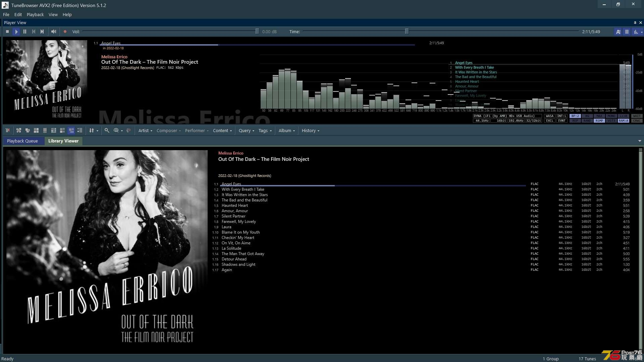Select the highlighted album-with-tracks view icon
Image resolution: width=644 pixels, height=362 pixels.
[71, 130]
